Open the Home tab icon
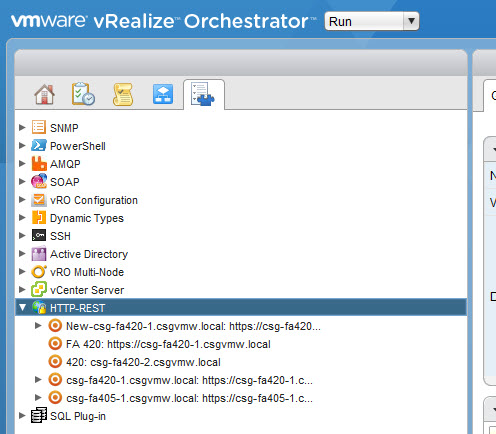496x434 pixels. (x=44, y=94)
